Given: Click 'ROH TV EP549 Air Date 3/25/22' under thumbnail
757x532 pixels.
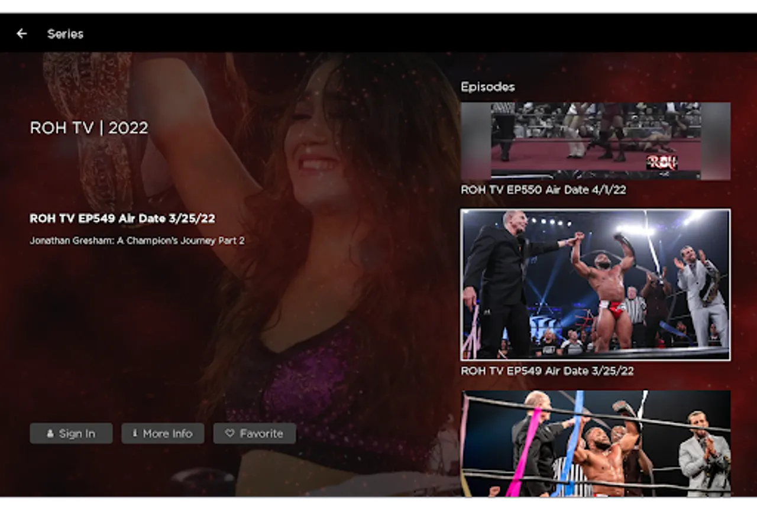Looking at the screenshot, I should (x=547, y=371).
